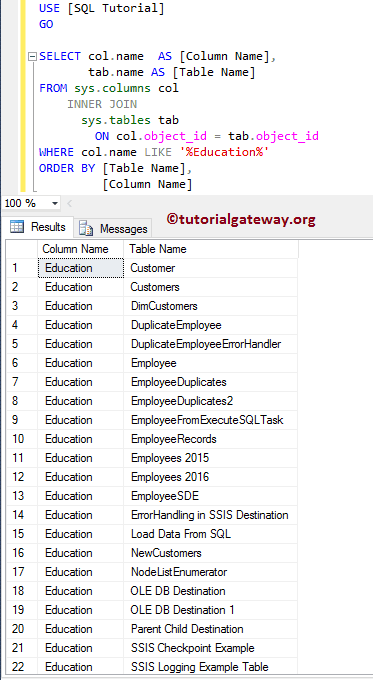Screen dimensions: 373x680
Task: Select the Employees 2015 cell
Action: pyautogui.click(x=211, y=458)
